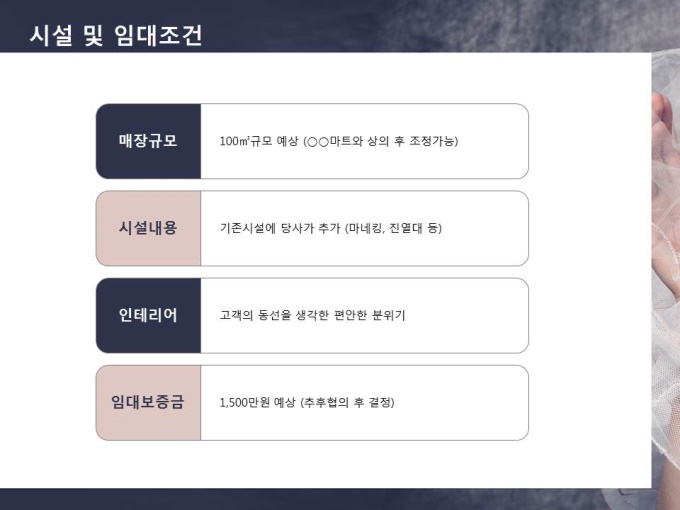Click the parenthetical '(마네킹, 진열대 등)'
Image resolution: width=680 pixels, height=510 pixels.
(393, 228)
